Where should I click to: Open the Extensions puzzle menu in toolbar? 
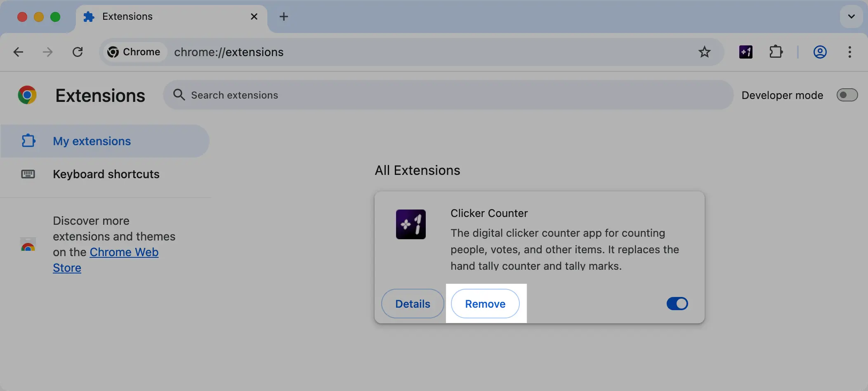776,52
